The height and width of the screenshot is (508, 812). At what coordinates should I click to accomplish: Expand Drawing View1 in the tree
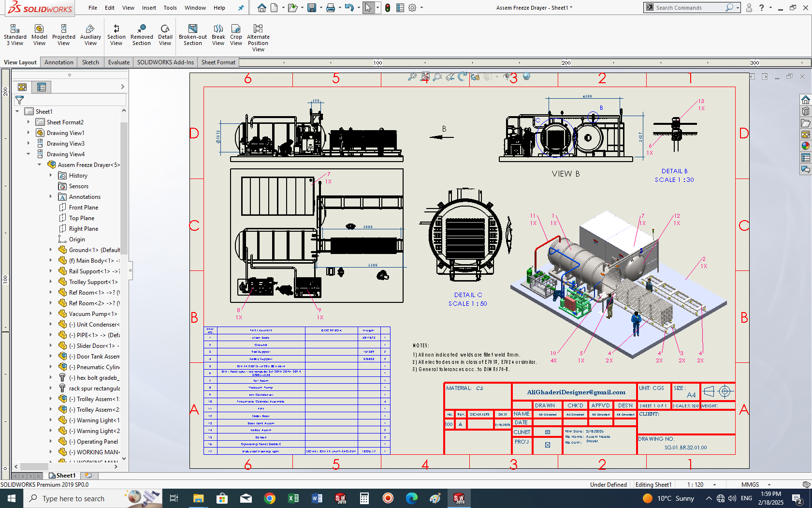[x=29, y=133]
